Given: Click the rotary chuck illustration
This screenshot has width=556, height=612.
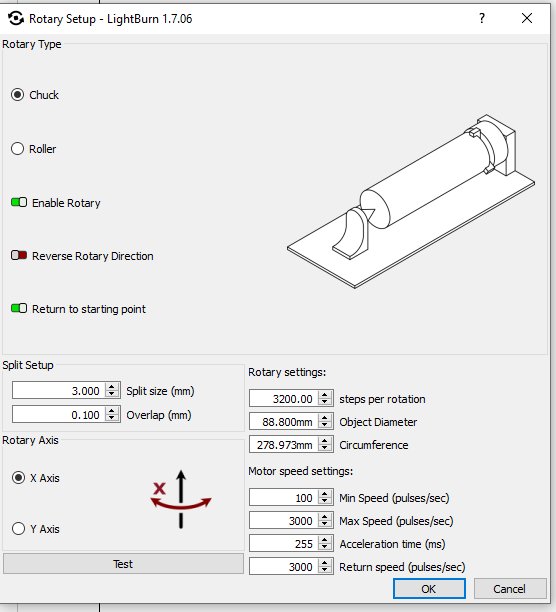Looking at the screenshot, I should click(411, 201).
